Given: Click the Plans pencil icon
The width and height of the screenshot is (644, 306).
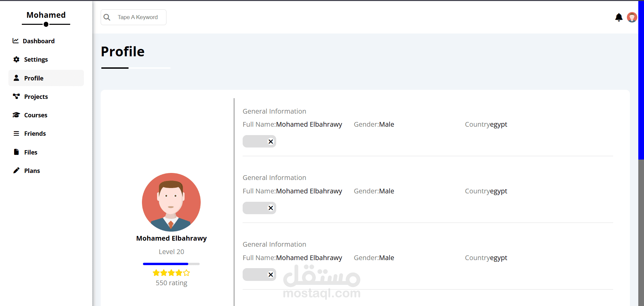Looking at the screenshot, I should (16, 170).
